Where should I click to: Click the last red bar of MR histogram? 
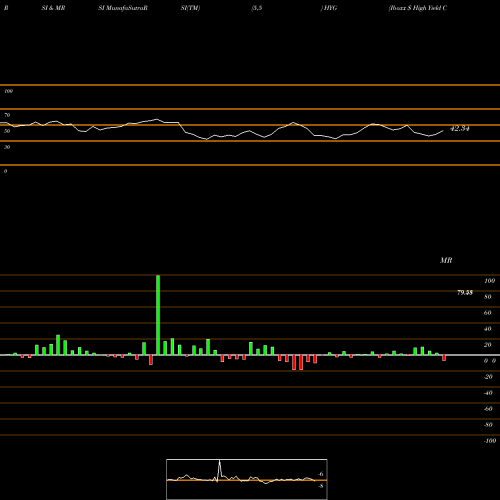click(444, 358)
